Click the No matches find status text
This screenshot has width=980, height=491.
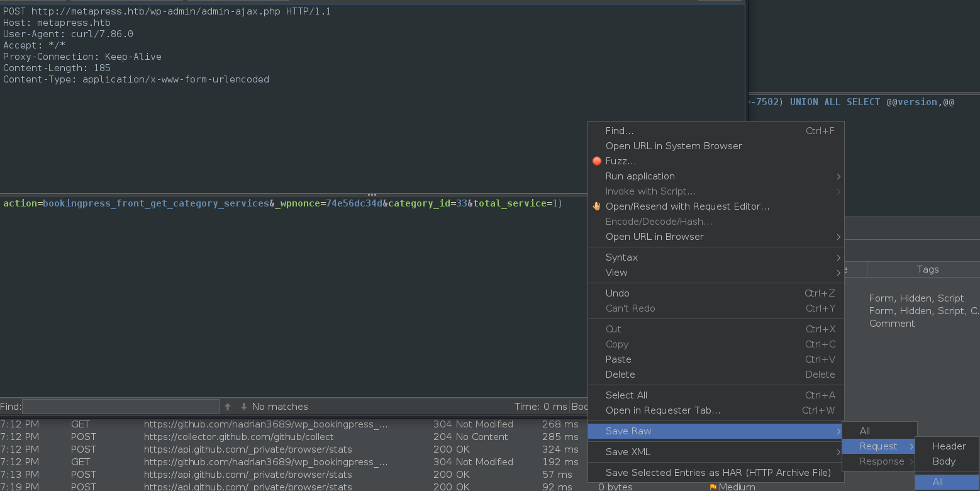click(x=280, y=407)
